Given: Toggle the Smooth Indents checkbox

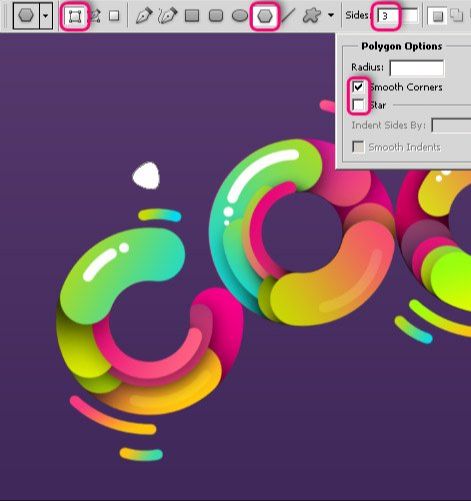Looking at the screenshot, I should pyautogui.click(x=358, y=147).
